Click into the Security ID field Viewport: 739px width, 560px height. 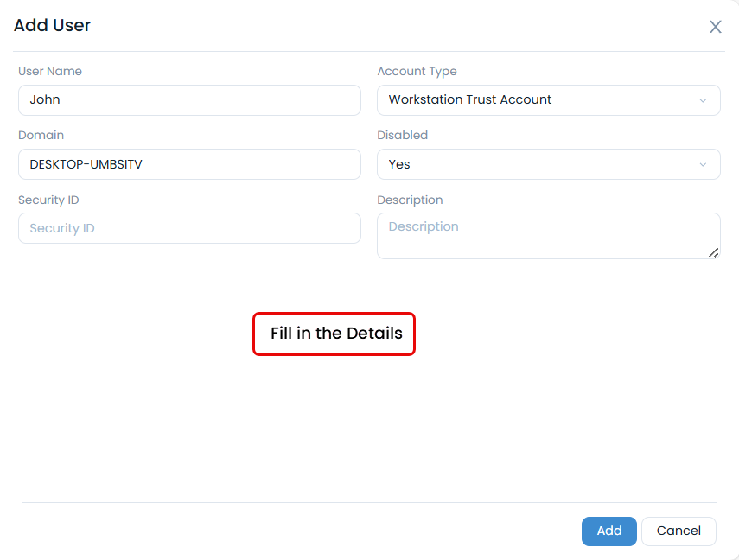pyautogui.click(x=189, y=228)
